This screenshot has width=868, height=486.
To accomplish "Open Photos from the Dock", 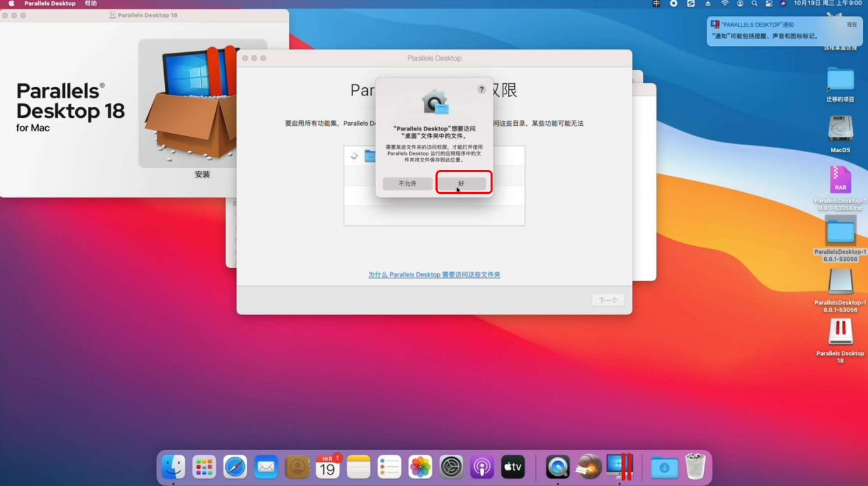I will click(420, 468).
